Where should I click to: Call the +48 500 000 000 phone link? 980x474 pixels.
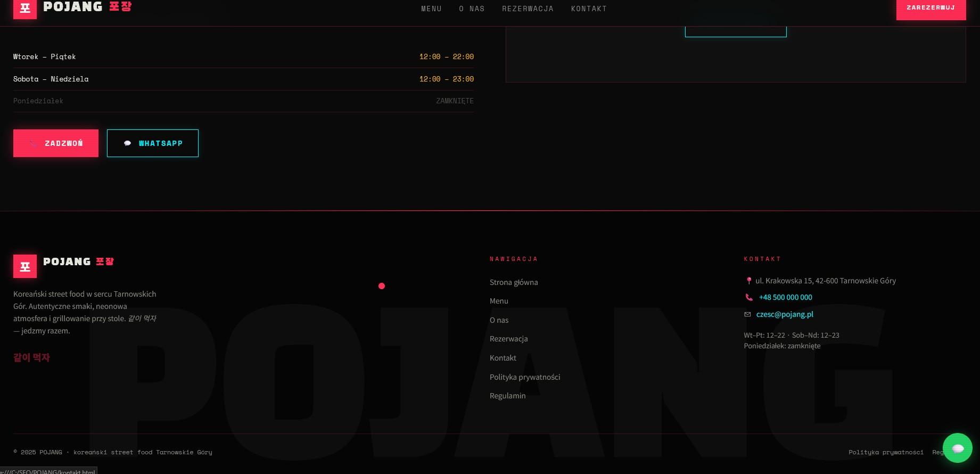point(785,297)
